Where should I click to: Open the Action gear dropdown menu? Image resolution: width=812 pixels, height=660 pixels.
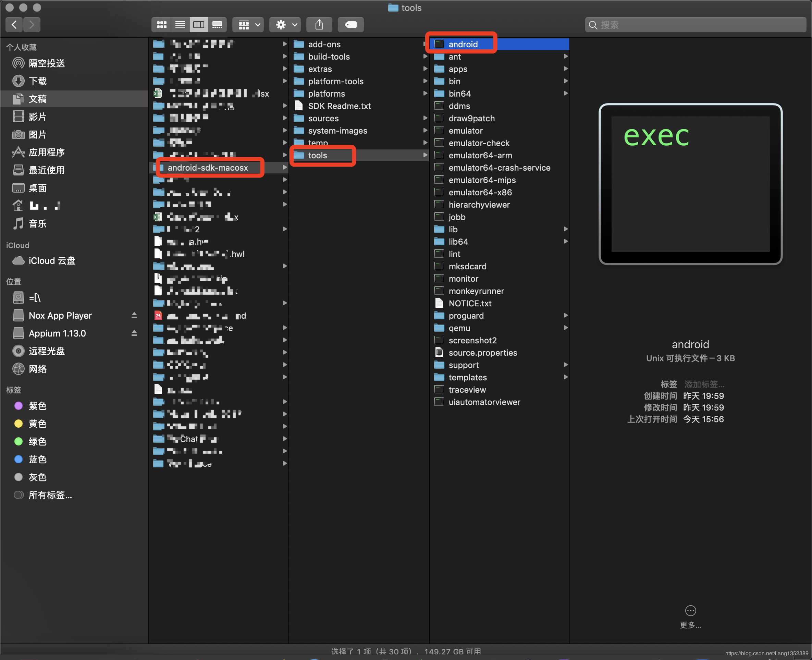pyautogui.click(x=285, y=25)
